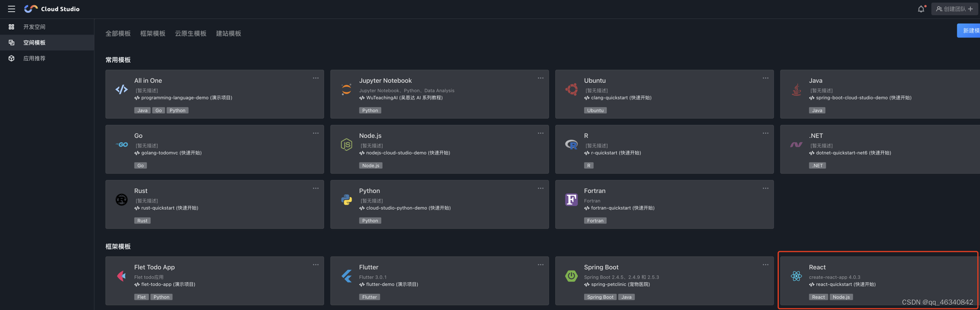Click the Ubuntu logo icon
Viewport: 980px width, 310px height.
(x=571, y=89)
